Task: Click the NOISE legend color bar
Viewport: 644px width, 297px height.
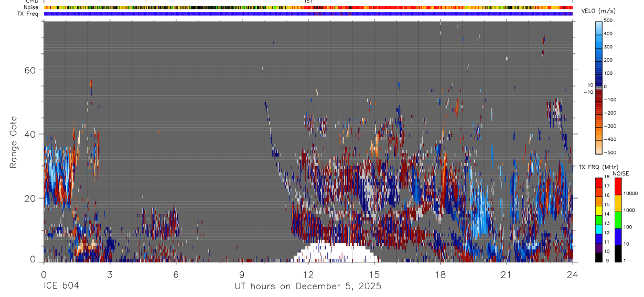Action: click(x=618, y=220)
